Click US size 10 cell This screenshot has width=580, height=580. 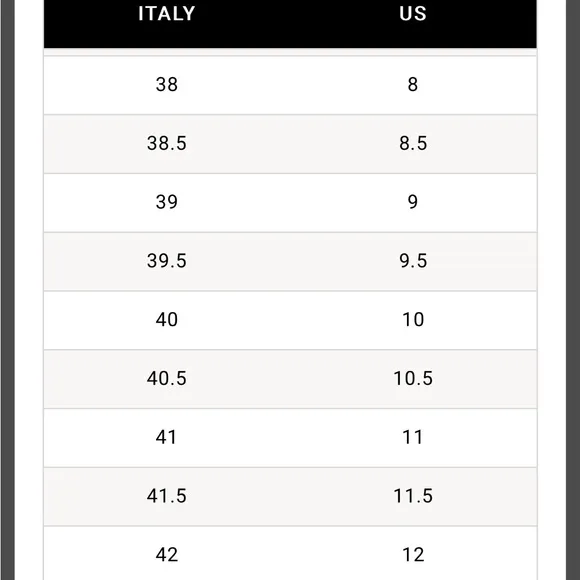[413, 320]
